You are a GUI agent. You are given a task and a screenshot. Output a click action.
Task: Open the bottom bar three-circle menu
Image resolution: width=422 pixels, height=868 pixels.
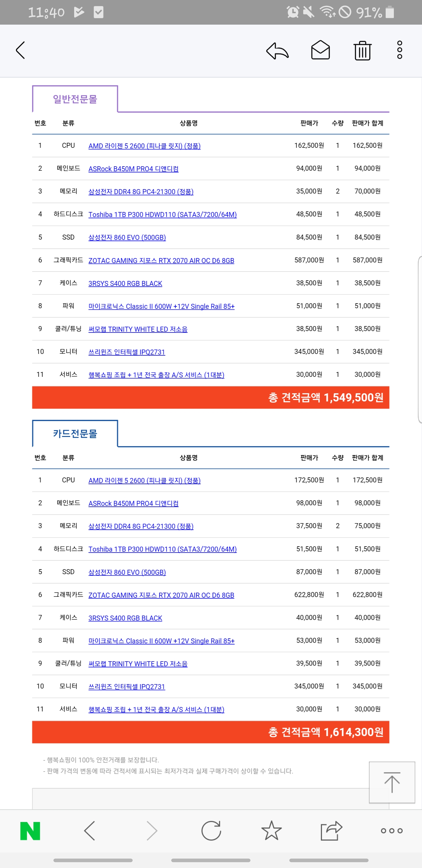tap(392, 830)
